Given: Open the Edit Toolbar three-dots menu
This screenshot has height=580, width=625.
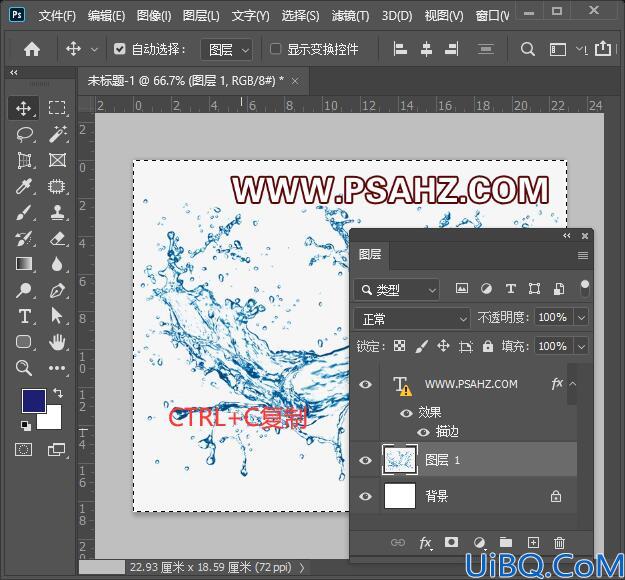Looking at the screenshot, I should click(57, 368).
